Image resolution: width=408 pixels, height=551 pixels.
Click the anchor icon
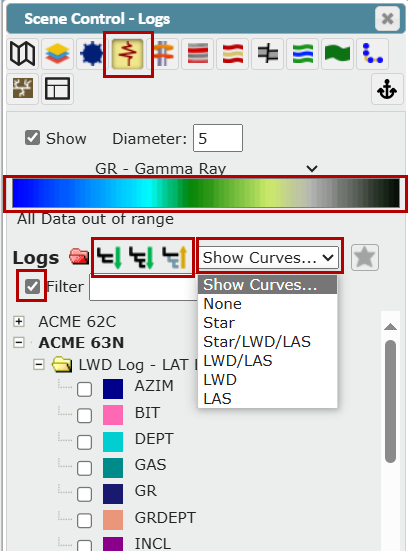click(387, 89)
